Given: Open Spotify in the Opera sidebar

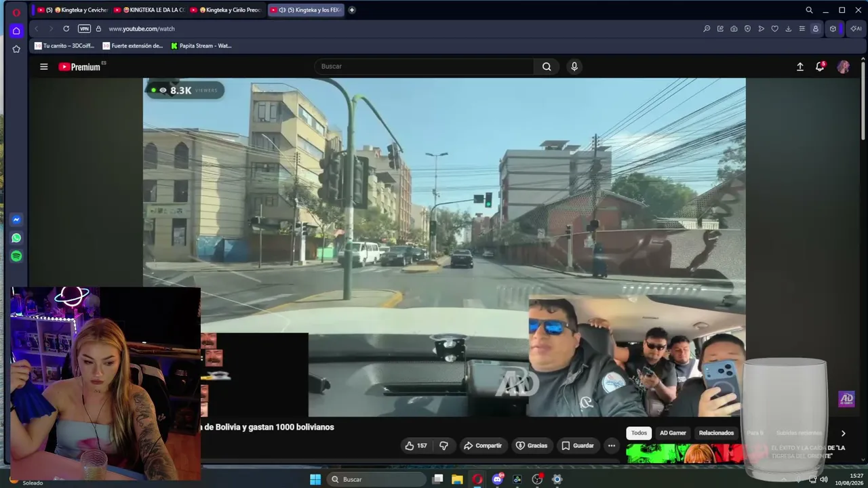Looking at the screenshot, I should (16, 256).
